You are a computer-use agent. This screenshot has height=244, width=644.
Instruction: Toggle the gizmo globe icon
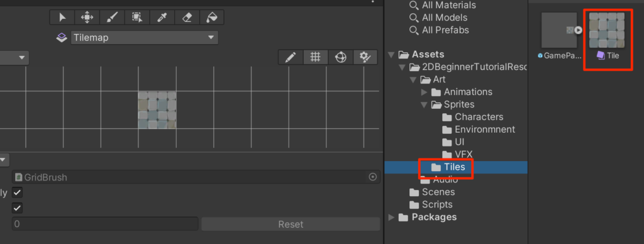[340, 57]
